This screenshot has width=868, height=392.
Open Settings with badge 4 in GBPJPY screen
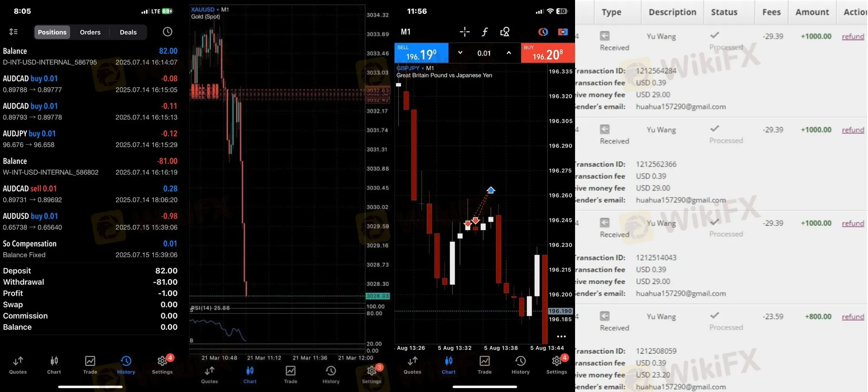(557, 365)
